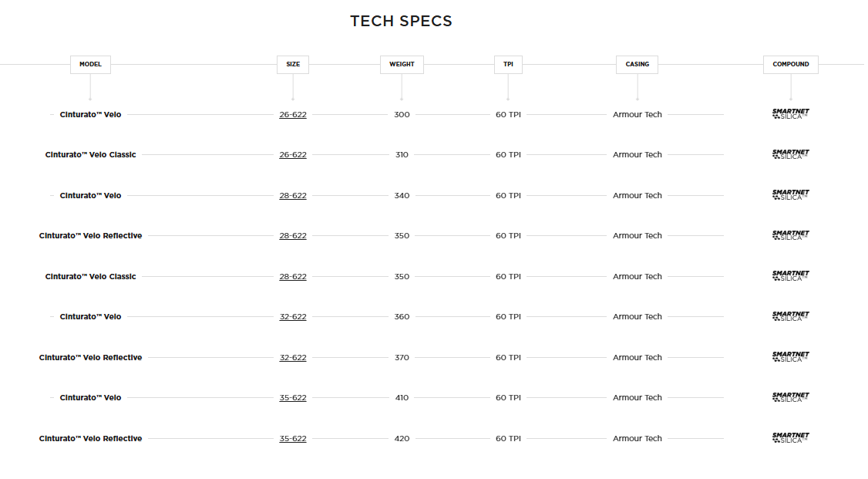Screen dimensions: 868x479
Task: Click the SIZE column header
Action: [x=293, y=65]
